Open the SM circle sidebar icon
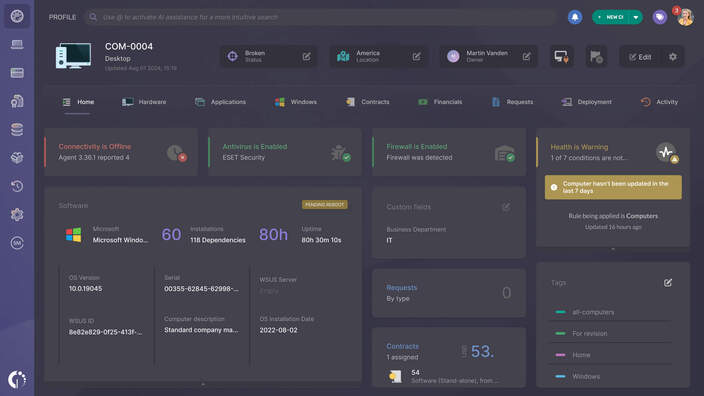 17,243
